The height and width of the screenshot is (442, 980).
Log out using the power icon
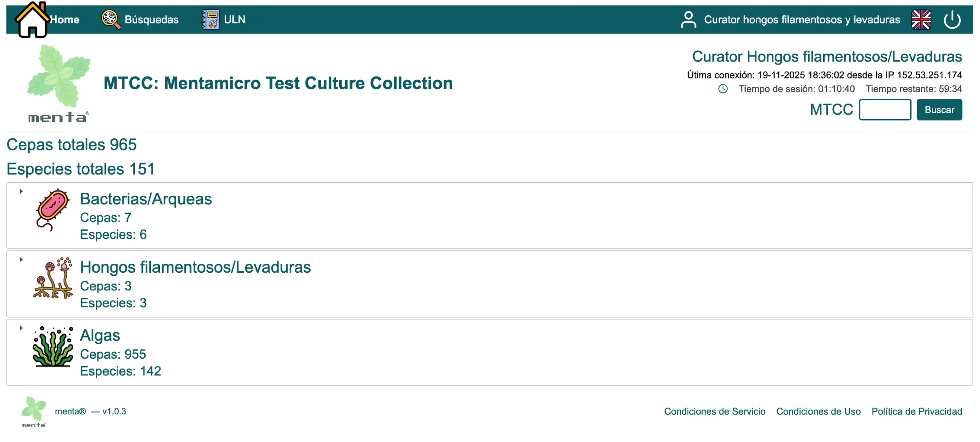click(x=952, y=20)
